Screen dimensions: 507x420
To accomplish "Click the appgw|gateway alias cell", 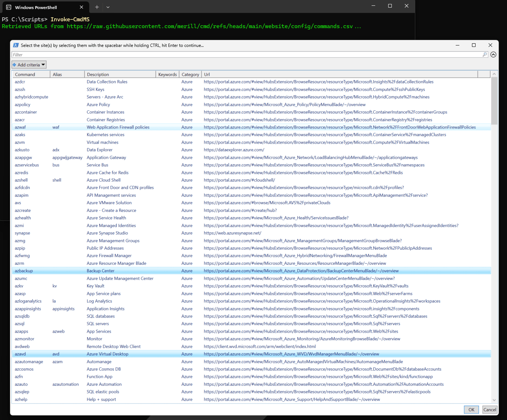I will coord(68,157).
